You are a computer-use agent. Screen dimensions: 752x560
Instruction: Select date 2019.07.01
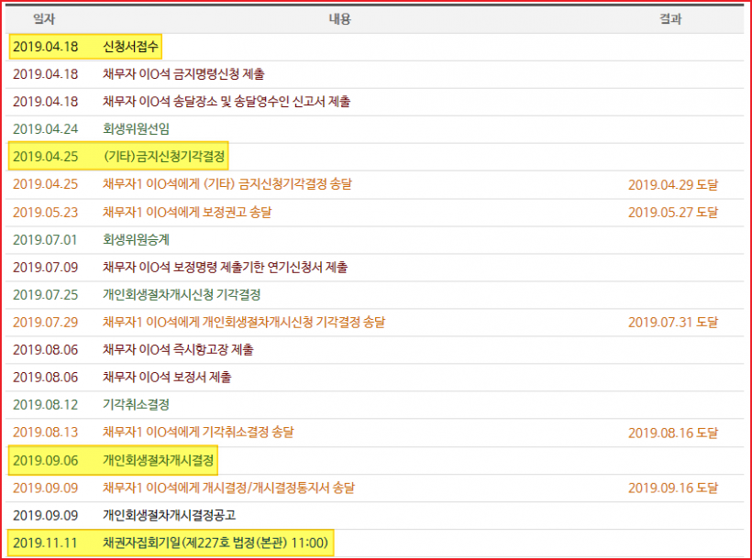(45, 239)
